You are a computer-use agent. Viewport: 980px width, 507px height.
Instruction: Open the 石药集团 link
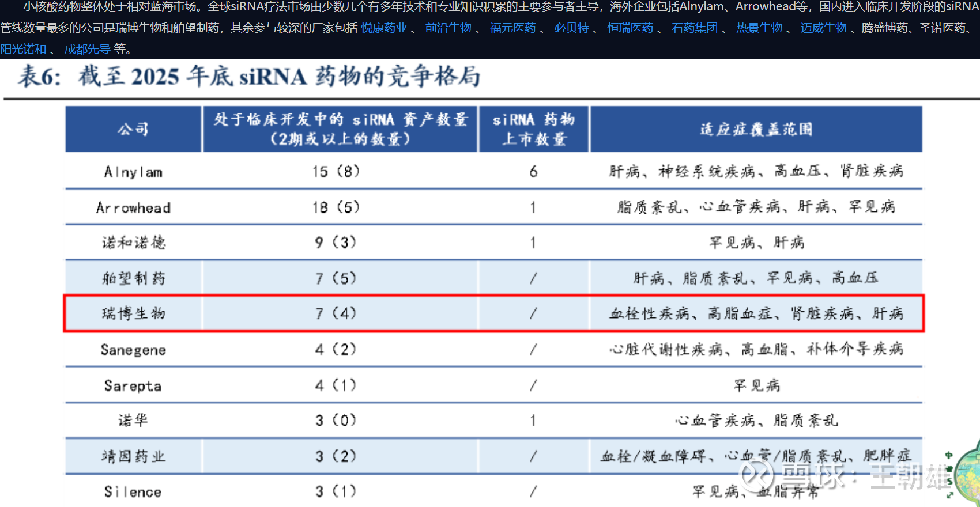tap(695, 28)
